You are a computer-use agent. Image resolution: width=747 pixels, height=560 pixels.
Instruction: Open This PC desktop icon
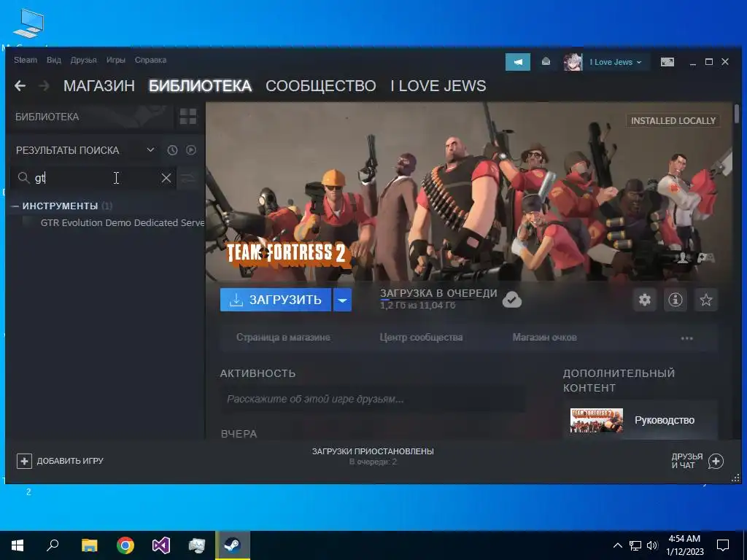pyautogui.click(x=28, y=23)
